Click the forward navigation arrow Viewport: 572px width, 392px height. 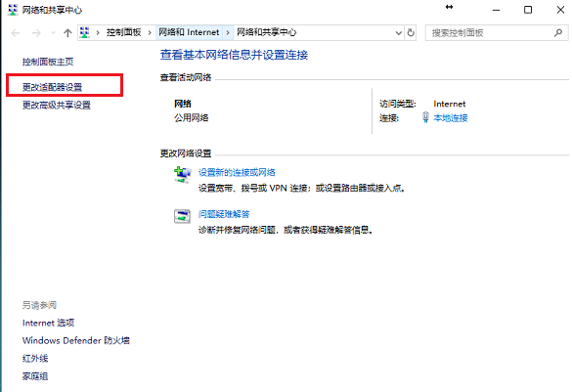point(36,33)
